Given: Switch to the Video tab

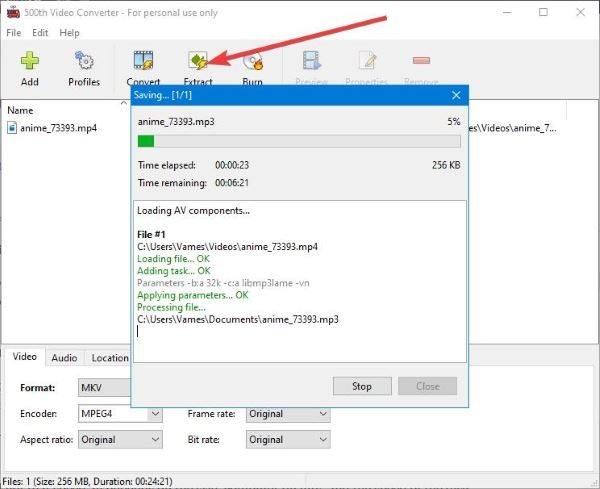Looking at the screenshot, I should [x=24, y=357].
